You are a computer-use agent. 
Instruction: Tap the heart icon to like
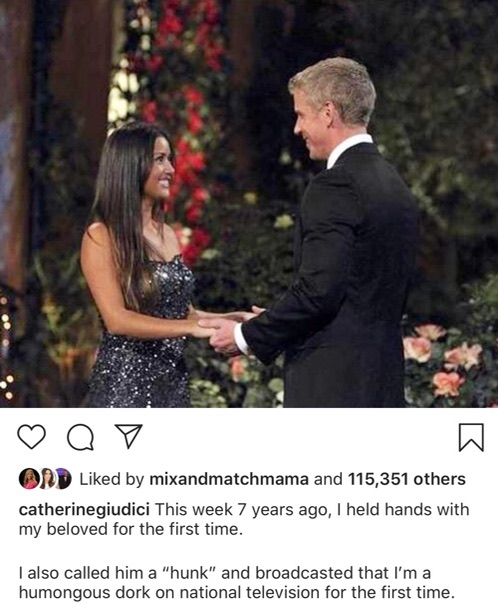(x=32, y=437)
